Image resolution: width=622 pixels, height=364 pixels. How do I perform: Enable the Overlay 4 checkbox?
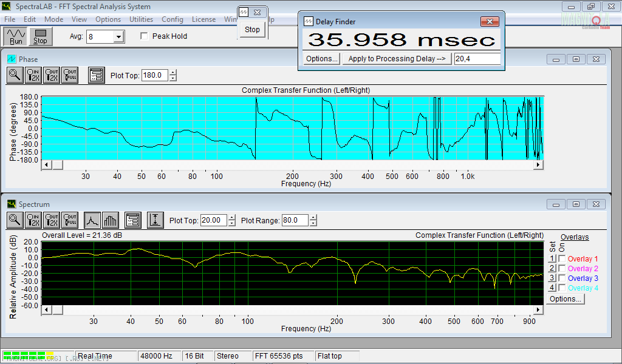(x=562, y=288)
